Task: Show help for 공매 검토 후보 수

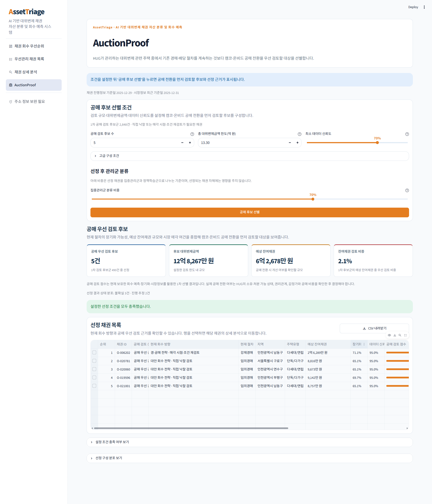Action: (192, 134)
